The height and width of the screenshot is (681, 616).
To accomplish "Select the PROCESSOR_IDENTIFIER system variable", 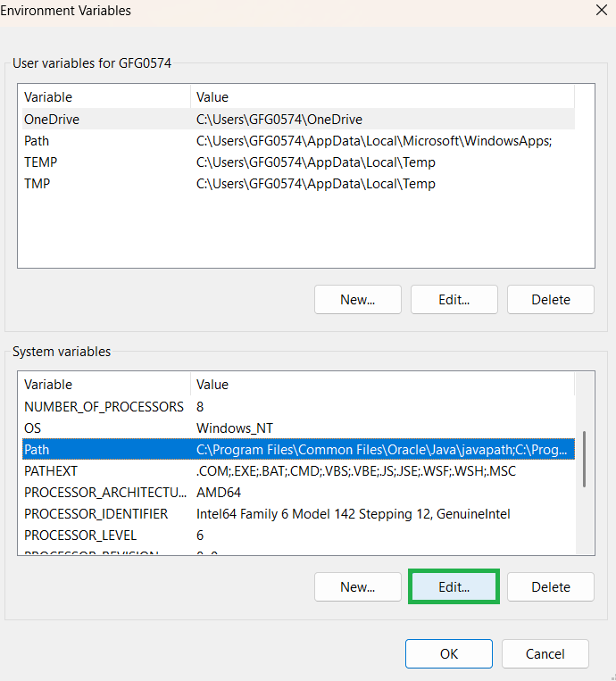I will [96, 514].
